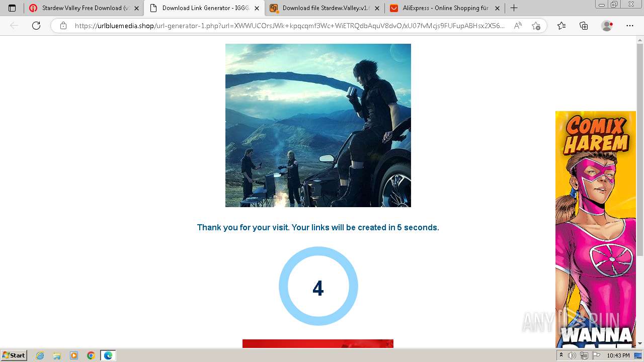Select Microsoft Edge in taskbar
644x362 pixels.
pos(108,355)
